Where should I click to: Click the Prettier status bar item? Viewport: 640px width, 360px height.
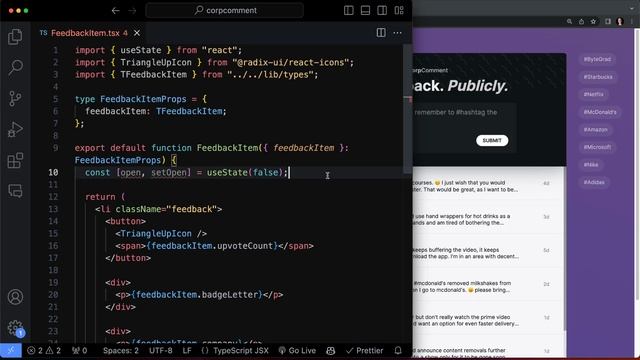click(x=364, y=350)
